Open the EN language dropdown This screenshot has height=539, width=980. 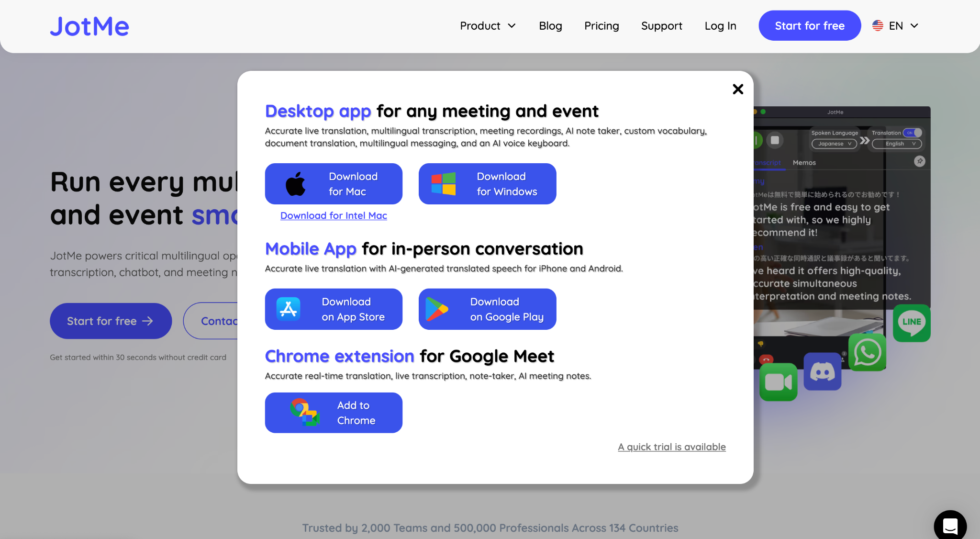(x=896, y=26)
